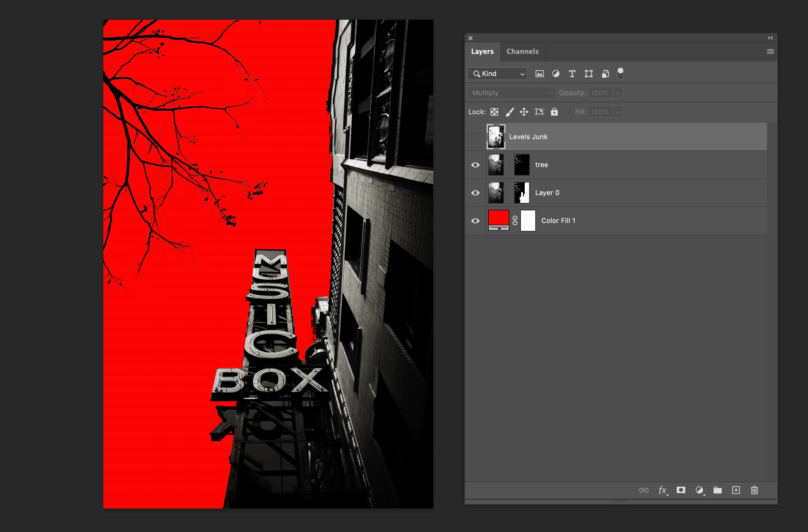808x532 pixels.
Task: Filter for type layers icon
Action: [572, 74]
